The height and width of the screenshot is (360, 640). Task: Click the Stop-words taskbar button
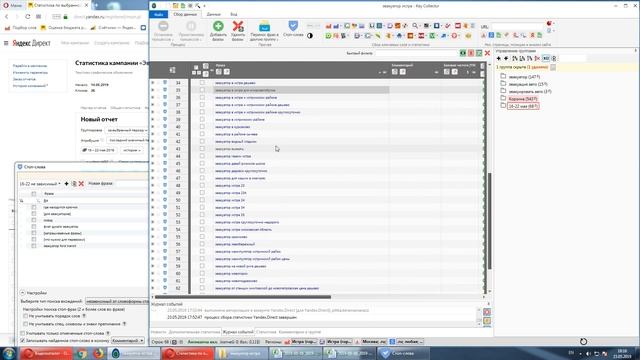point(403,353)
